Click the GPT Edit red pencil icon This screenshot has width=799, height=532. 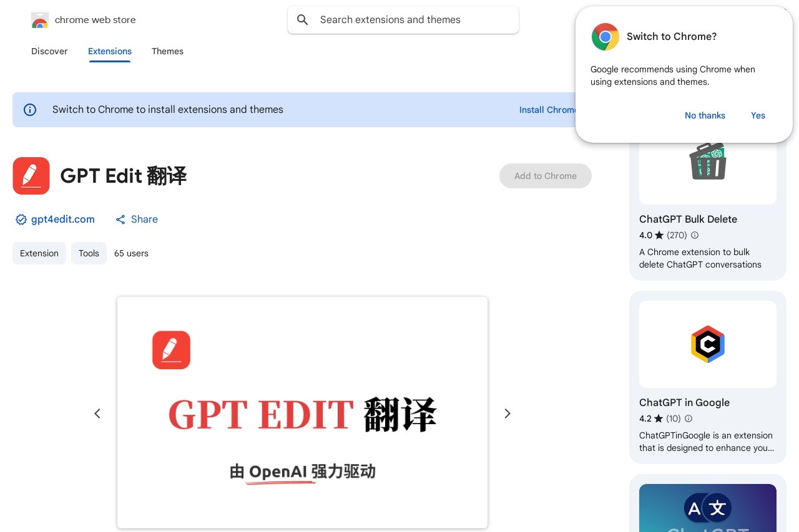[31, 176]
